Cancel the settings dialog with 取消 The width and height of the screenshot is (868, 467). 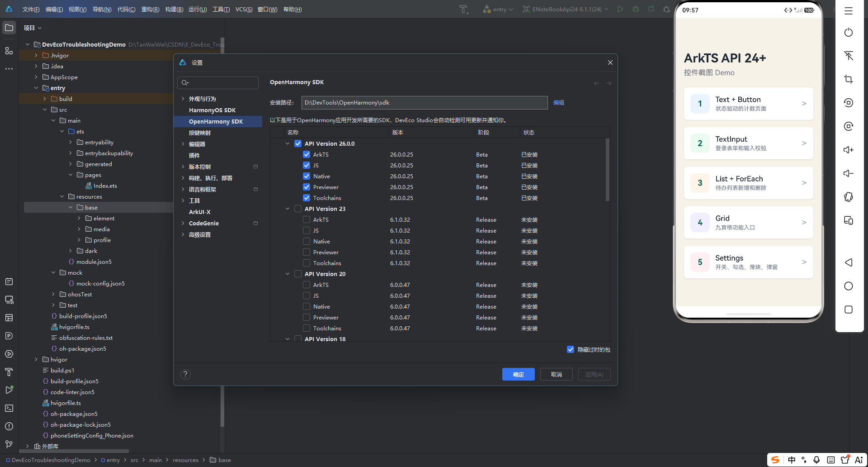tap(557, 374)
